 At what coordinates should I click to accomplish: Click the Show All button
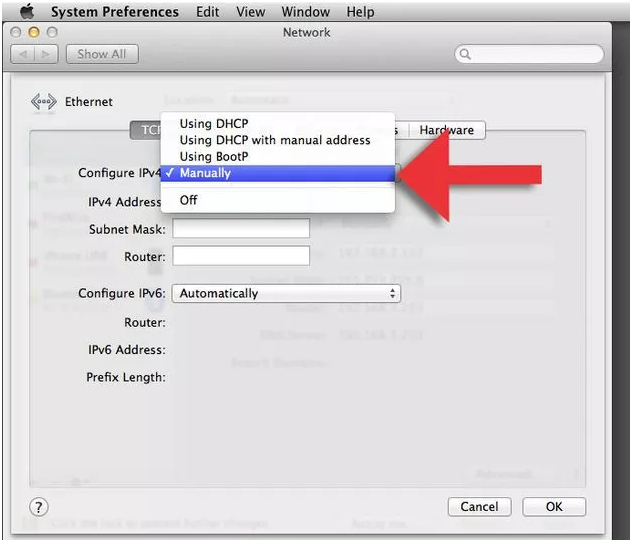[102, 54]
